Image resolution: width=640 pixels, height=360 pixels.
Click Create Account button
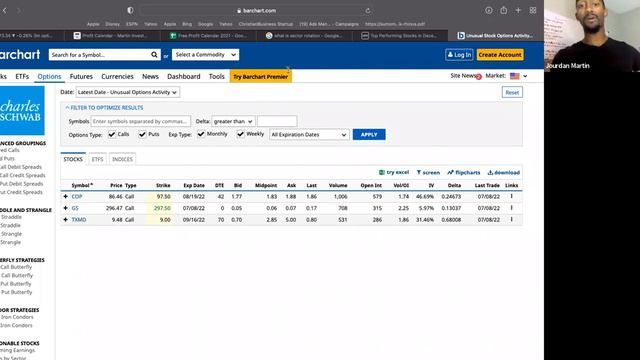tap(500, 55)
